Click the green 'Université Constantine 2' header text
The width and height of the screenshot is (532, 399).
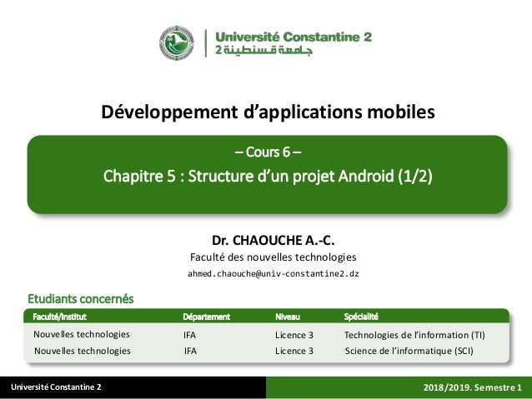pos(294,37)
